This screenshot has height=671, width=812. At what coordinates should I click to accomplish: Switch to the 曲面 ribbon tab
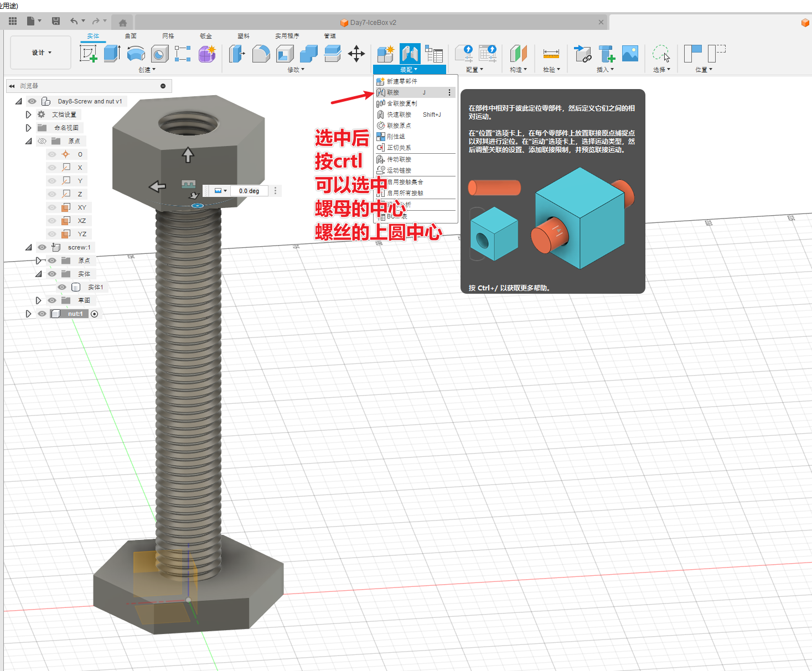pos(131,36)
